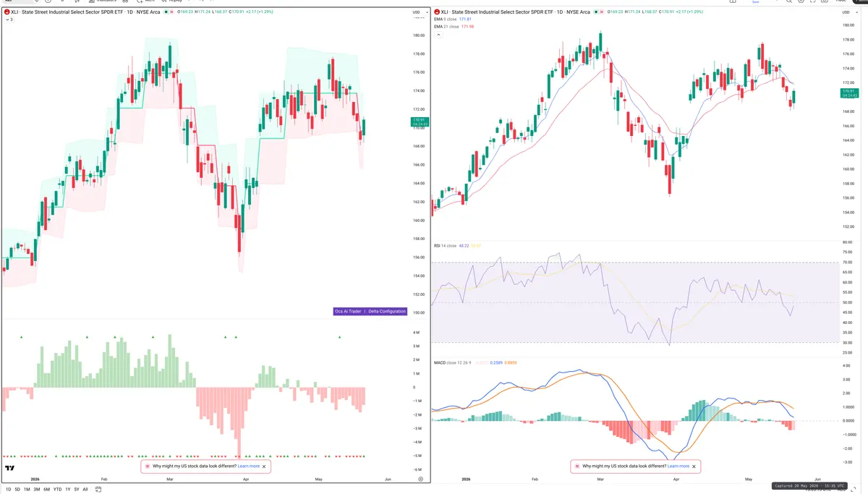Select the 6M time range
This screenshot has width=868, height=494.
[46, 490]
